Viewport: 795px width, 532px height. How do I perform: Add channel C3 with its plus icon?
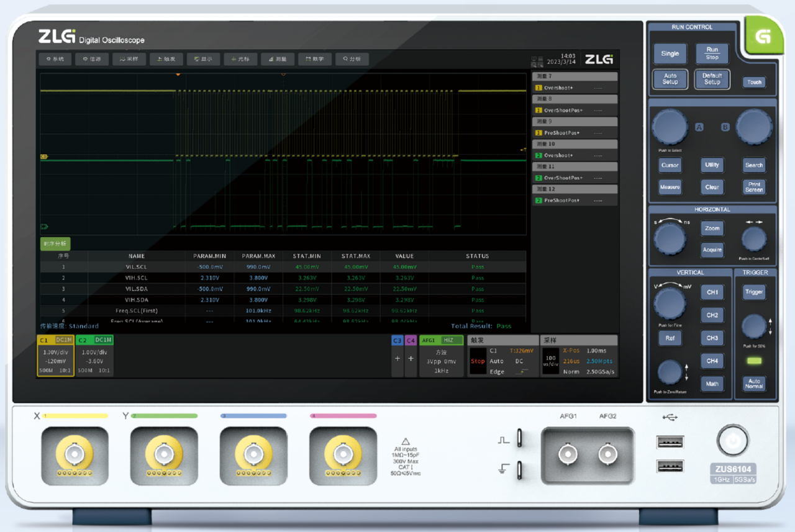pos(397,359)
